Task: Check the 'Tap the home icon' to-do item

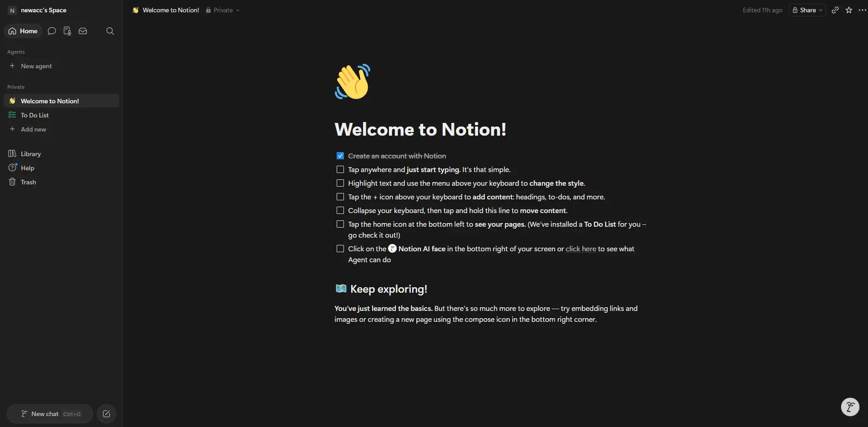Action: pyautogui.click(x=340, y=224)
